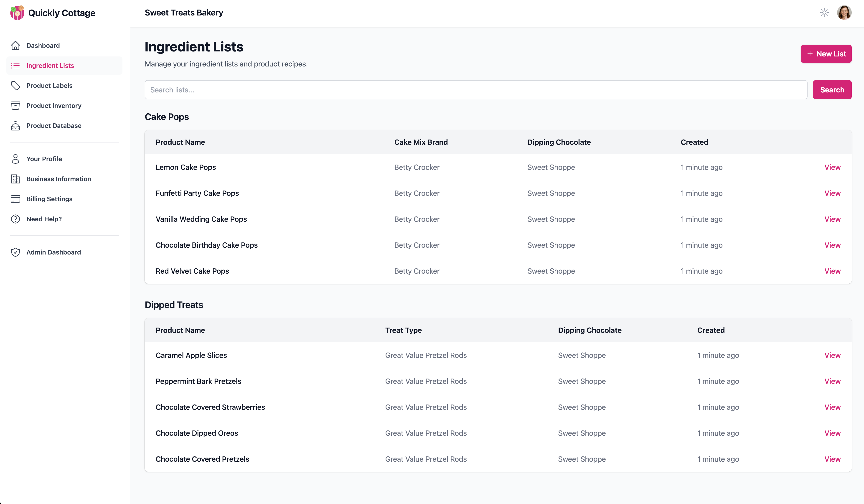The height and width of the screenshot is (504, 864).
Task: Click the Ingredient Lists list icon
Action: 16,66
